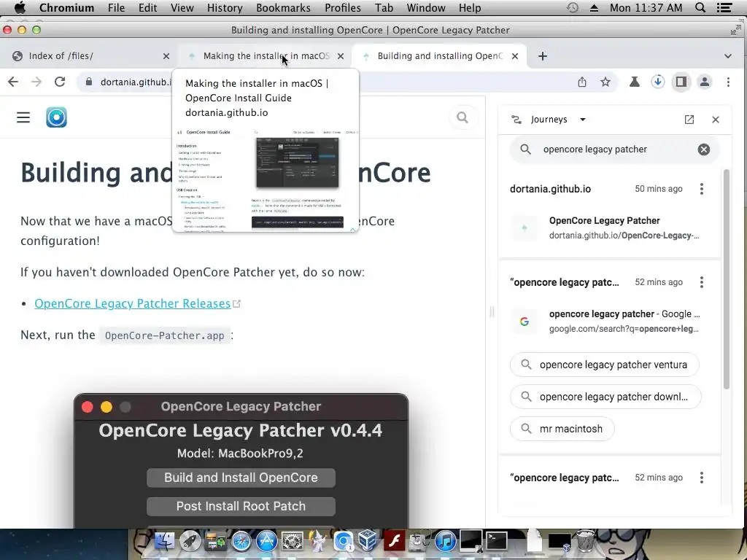Viewport: 747px width, 560px height.
Task: Open the Bookmarks menu
Action: tap(284, 8)
